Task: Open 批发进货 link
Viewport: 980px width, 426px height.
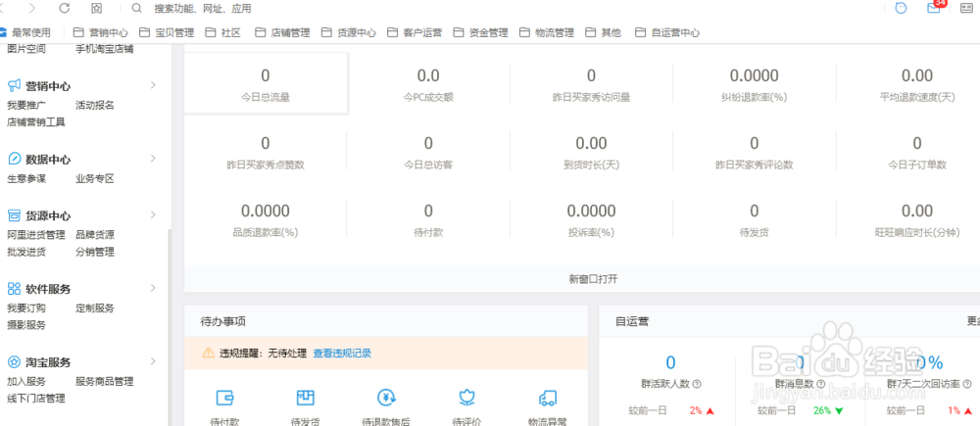Action: click(26, 252)
